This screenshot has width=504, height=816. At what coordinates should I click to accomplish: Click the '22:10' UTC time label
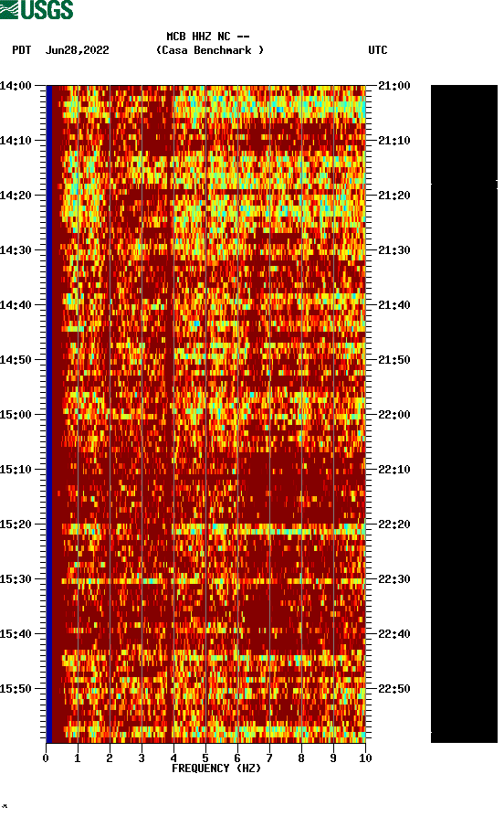[x=394, y=470]
